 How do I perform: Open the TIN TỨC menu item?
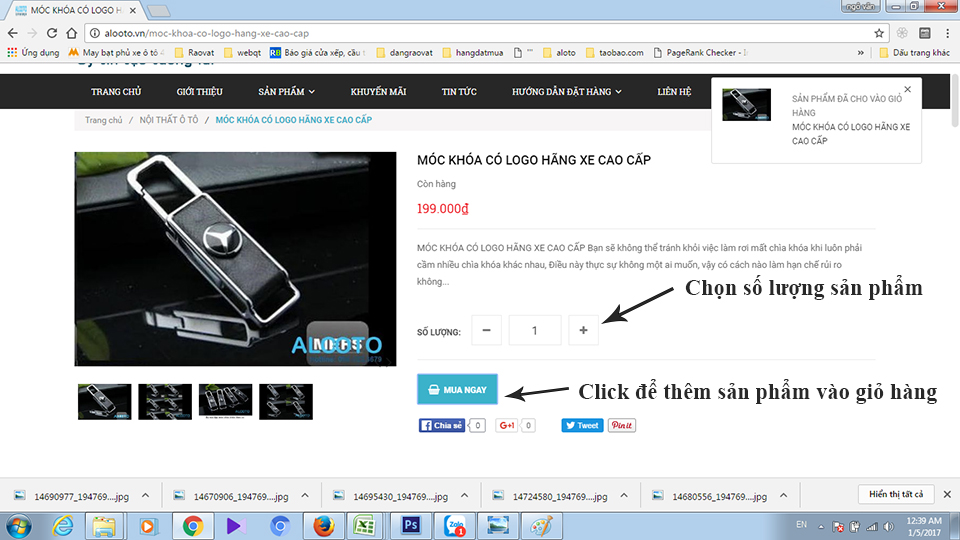(x=459, y=92)
